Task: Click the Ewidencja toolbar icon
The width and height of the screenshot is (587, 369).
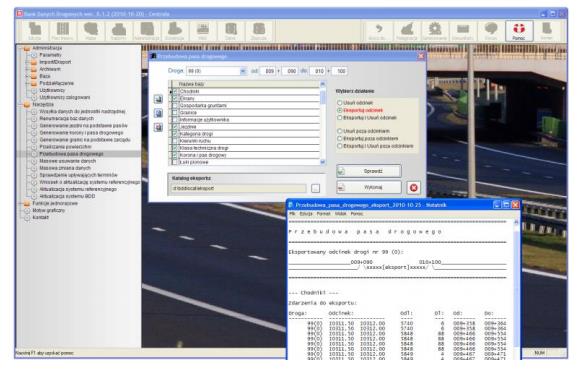Action: tap(174, 31)
